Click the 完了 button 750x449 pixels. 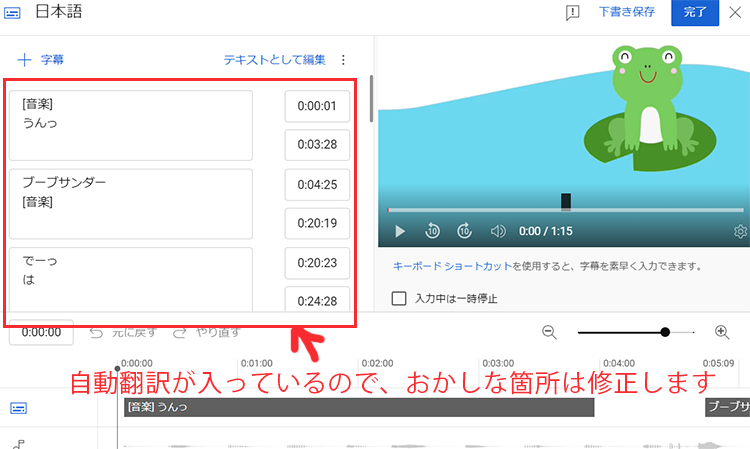[x=695, y=12]
